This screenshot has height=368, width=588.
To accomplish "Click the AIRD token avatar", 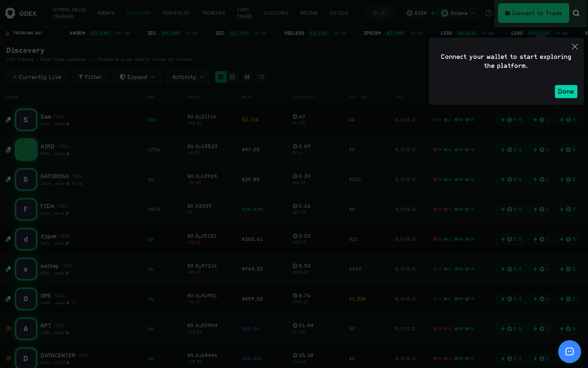I will pyautogui.click(x=26, y=150).
